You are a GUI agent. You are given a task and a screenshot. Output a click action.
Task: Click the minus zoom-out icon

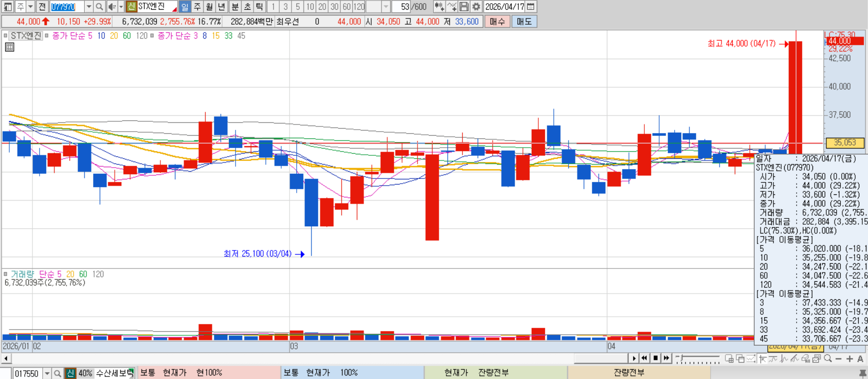pyautogui.click(x=839, y=359)
